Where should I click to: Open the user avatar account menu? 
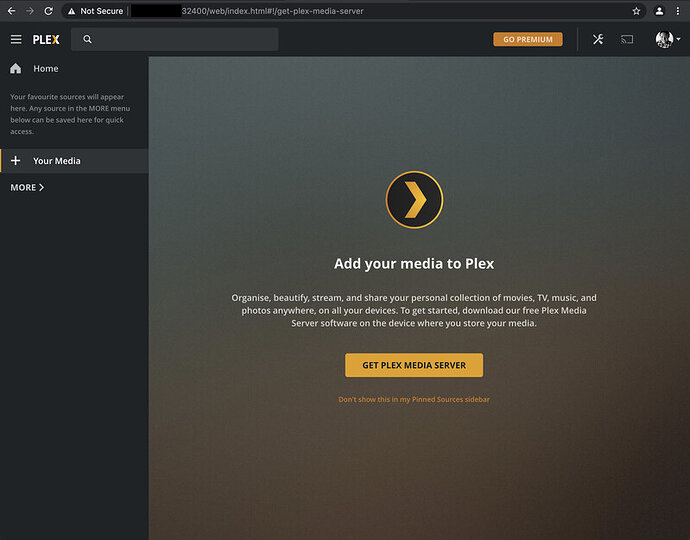[667, 40]
